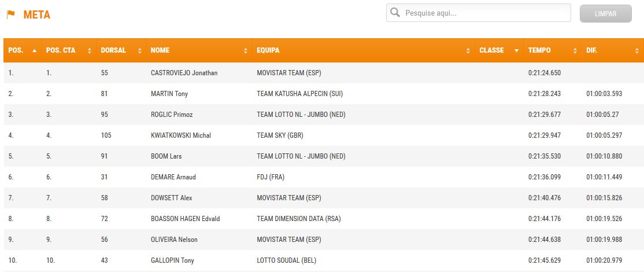Click the CLASSE descending arrow icon
Screen dimensions: 644x272
517,51
